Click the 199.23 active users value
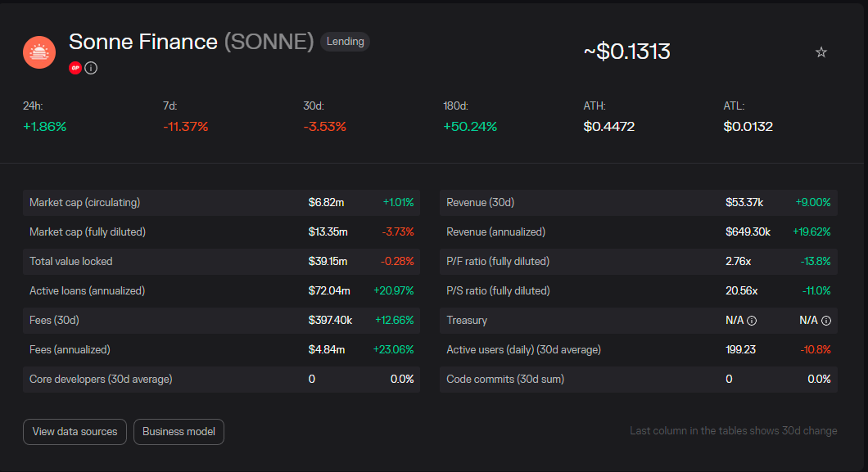Image resolution: width=868 pixels, height=472 pixels. click(x=741, y=350)
